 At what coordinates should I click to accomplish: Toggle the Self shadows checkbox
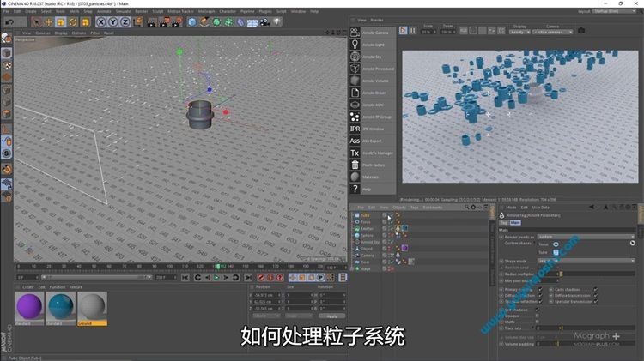(538, 310)
